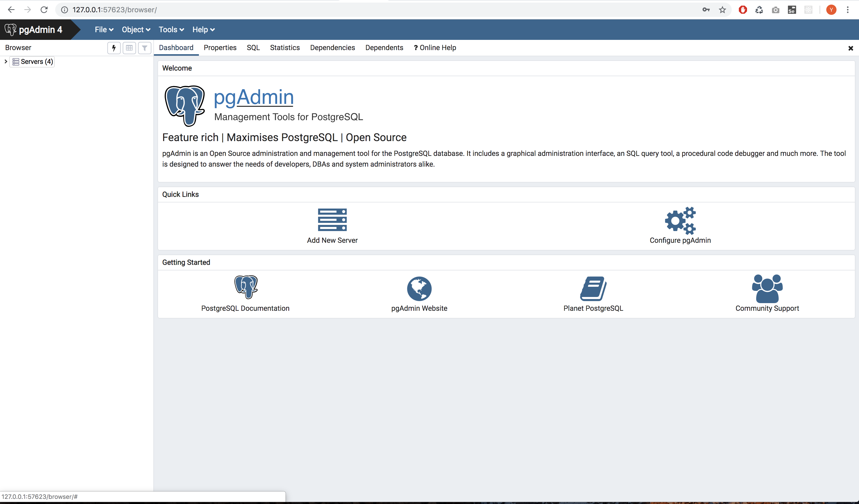The height and width of the screenshot is (504, 859).
Task: Reload the page with refresh icon
Action: pos(44,9)
